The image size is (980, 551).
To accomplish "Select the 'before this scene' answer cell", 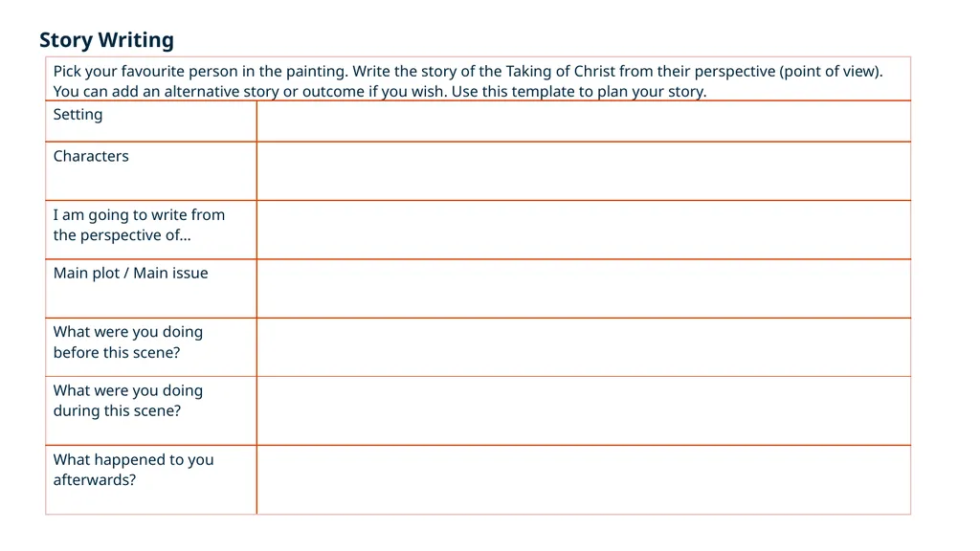I will pos(584,347).
